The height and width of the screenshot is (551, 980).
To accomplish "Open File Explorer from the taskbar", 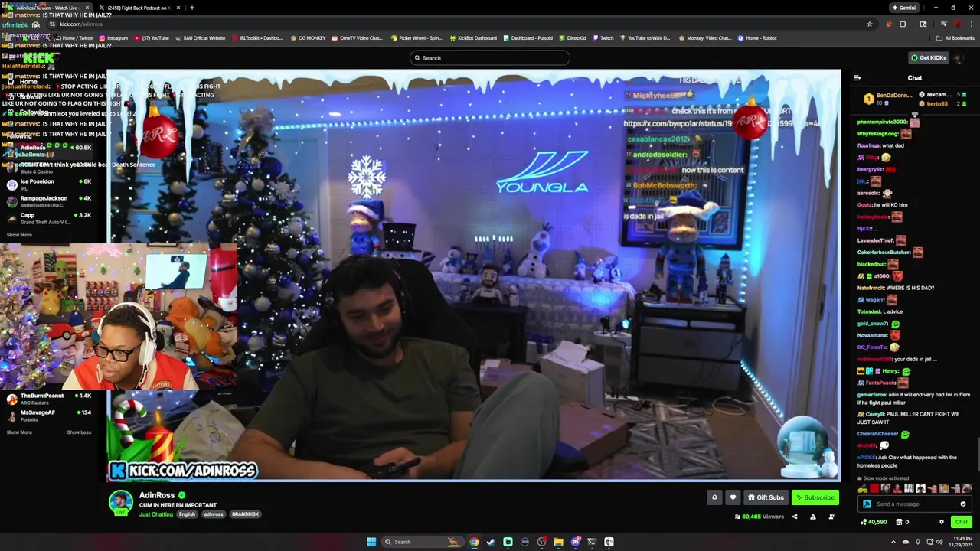I will pos(558,542).
